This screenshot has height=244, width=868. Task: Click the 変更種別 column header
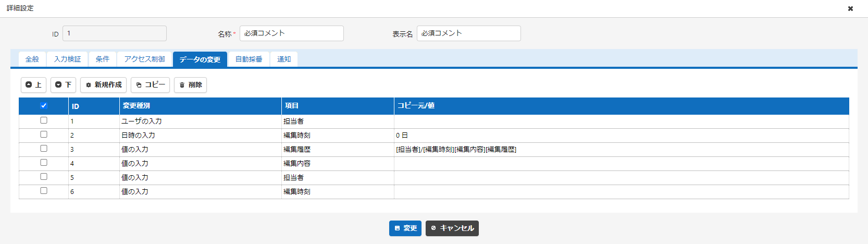coord(201,106)
